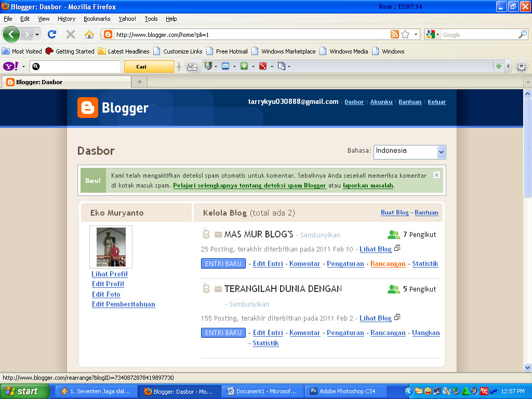This screenshot has width=532, height=399.
Task: Open the Tools menu
Action: 151,19
